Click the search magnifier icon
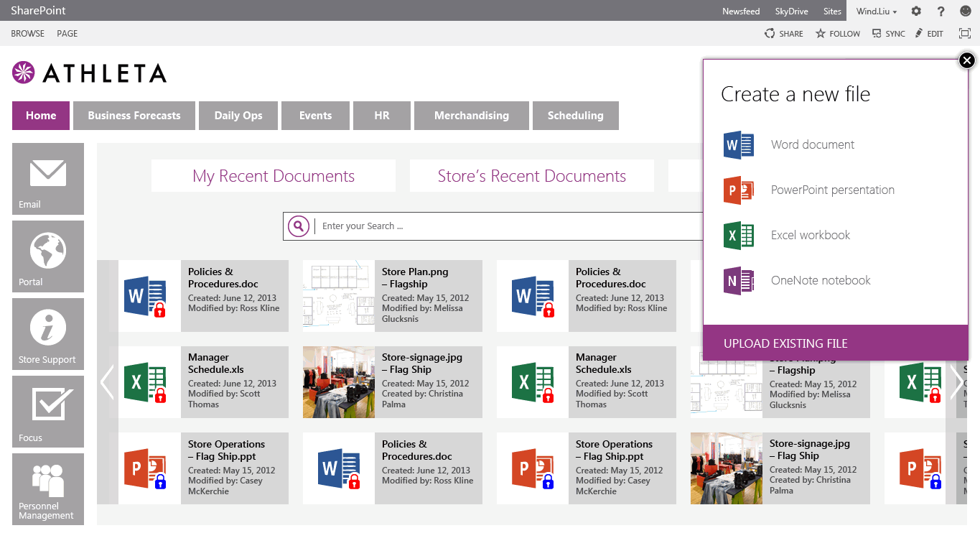Viewport: 980px width, 551px height. (x=299, y=226)
